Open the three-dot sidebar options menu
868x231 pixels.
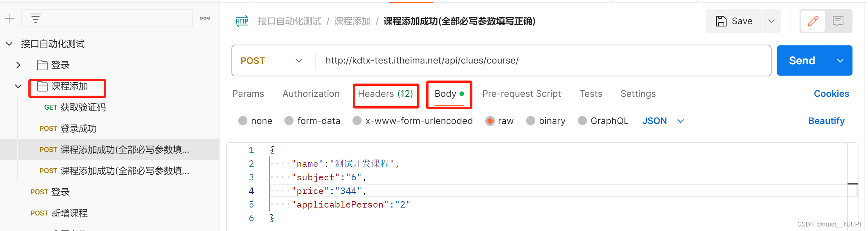[x=205, y=18]
